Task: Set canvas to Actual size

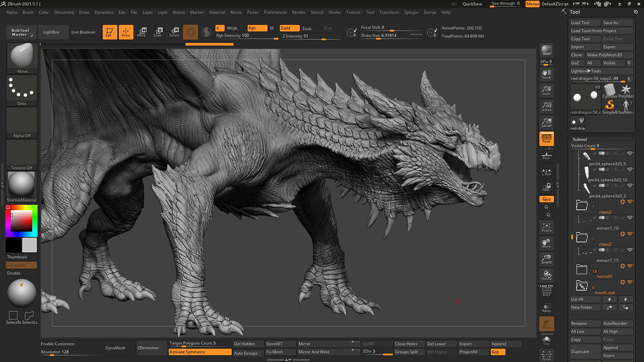Action: 546,106
